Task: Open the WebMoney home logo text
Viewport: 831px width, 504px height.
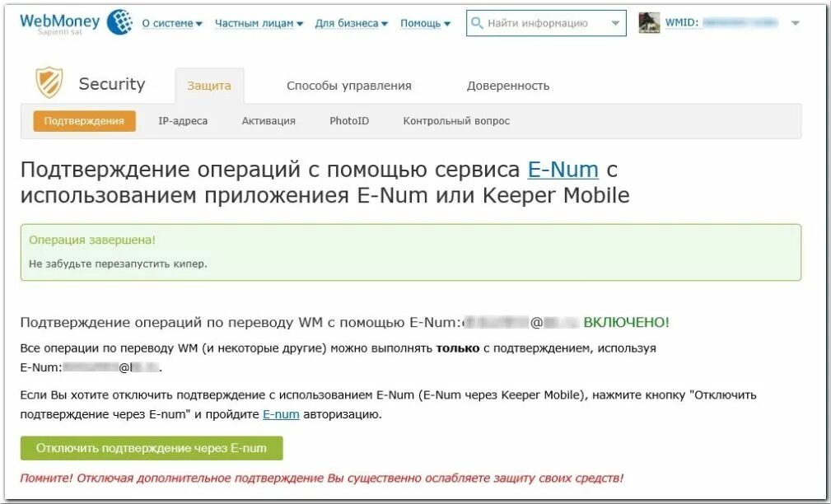Action: [60, 21]
